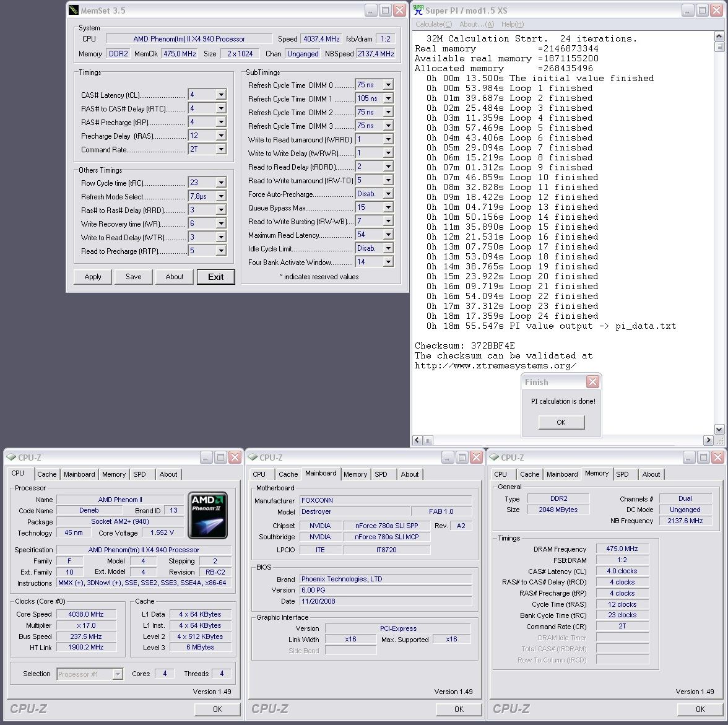This screenshot has height=725, width=728.
Task: Click the Super PI horizontal scroll left arrow
Action: pyautogui.click(x=417, y=440)
